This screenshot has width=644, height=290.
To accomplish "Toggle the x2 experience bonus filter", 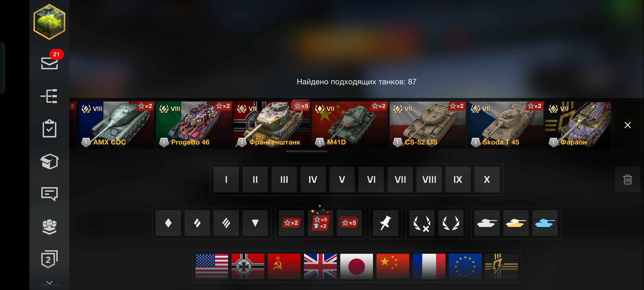I will 291,223.
